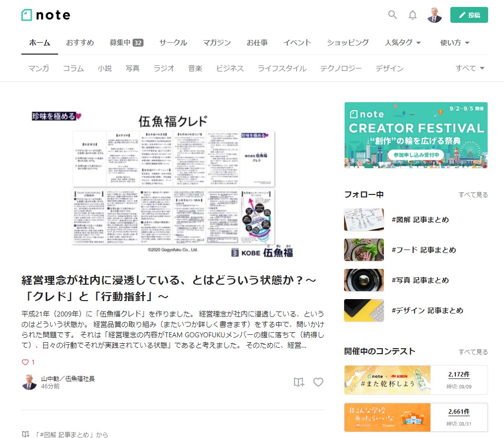Select the 写真 category

coord(133,68)
